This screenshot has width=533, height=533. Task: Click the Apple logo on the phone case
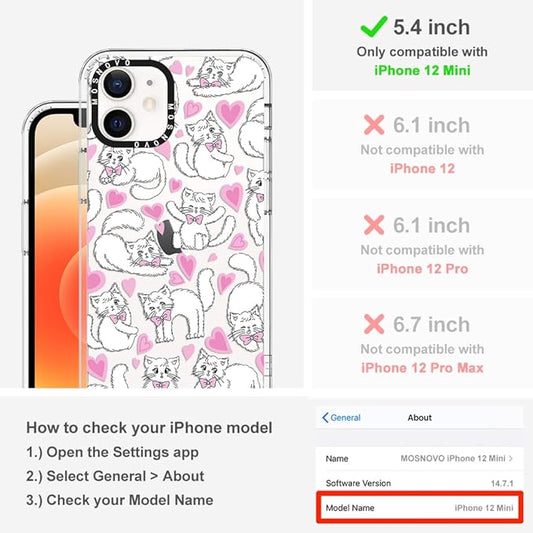pyautogui.click(x=169, y=237)
